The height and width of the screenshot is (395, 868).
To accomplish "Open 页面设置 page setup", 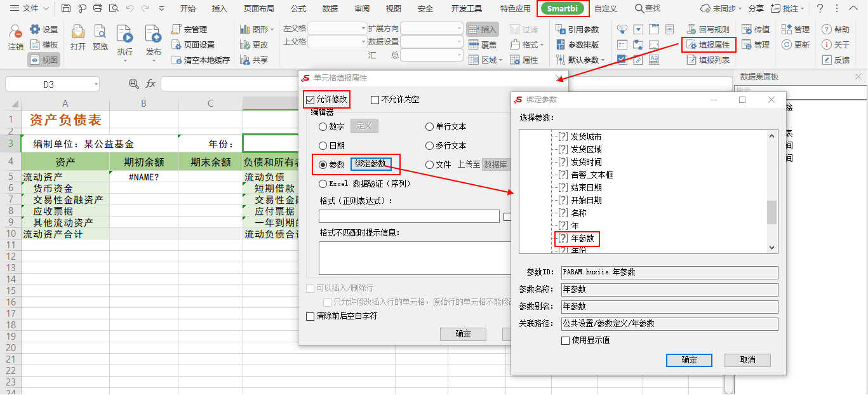I will point(193,45).
